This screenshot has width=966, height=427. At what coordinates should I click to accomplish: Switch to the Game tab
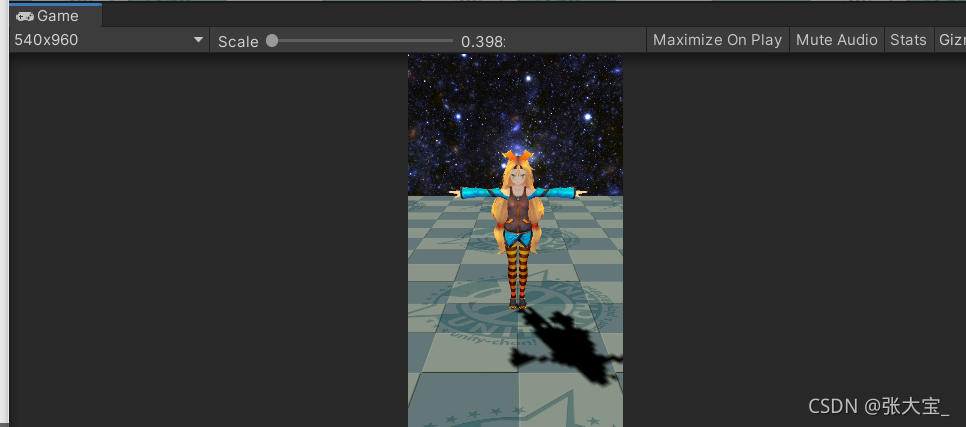(55, 16)
